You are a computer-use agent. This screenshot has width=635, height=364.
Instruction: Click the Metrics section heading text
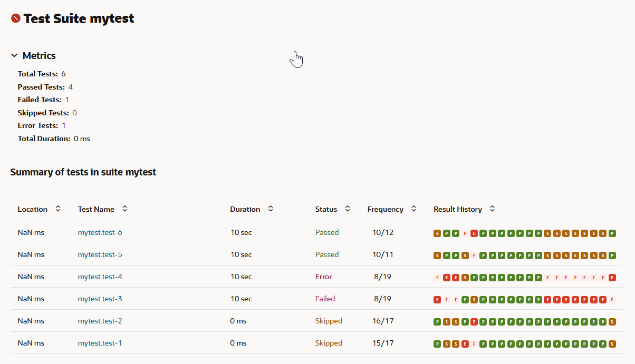click(39, 55)
